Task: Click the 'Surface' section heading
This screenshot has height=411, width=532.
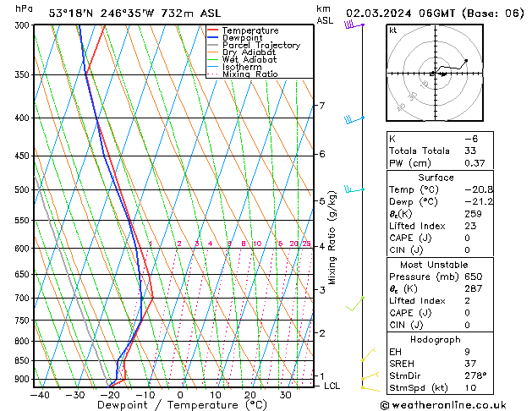Action: coord(436,178)
